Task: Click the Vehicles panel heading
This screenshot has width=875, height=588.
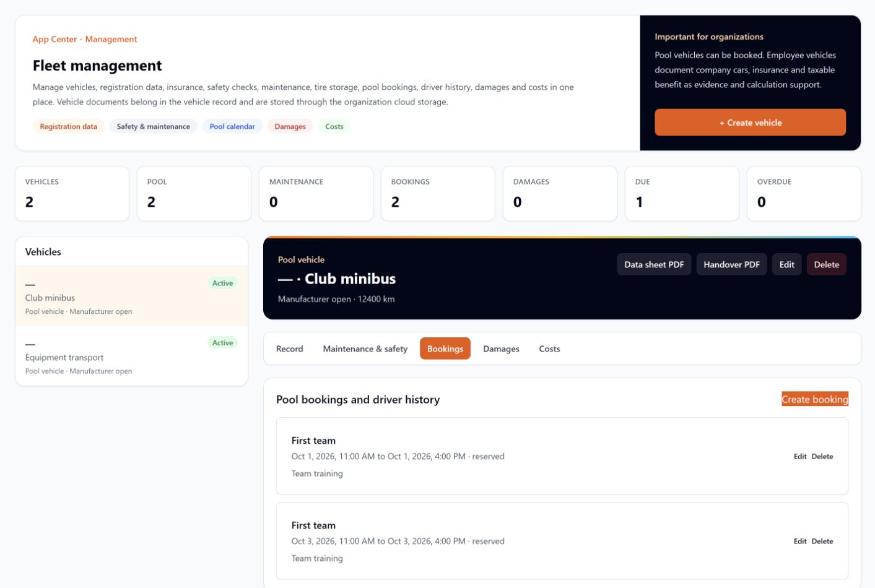Action: click(x=43, y=252)
